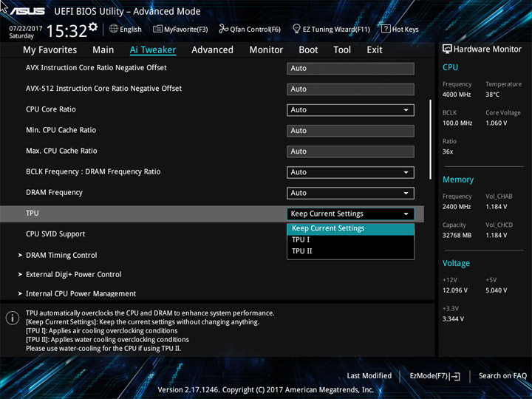Open Qfan Control fan icon
Screen dimensions: 532x399
pos(224,29)
